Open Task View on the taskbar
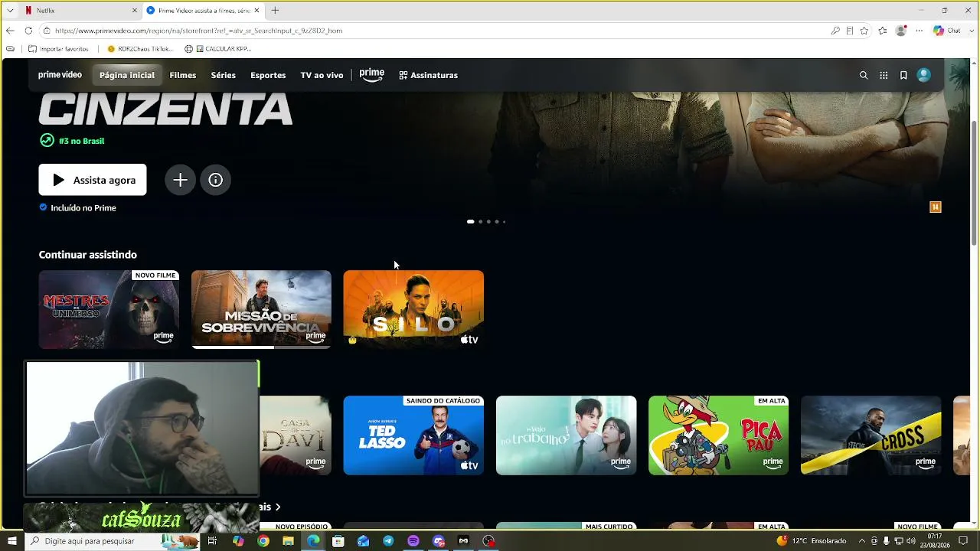The width and height of the screenshot is (980, 551). [x=213, y=541]
